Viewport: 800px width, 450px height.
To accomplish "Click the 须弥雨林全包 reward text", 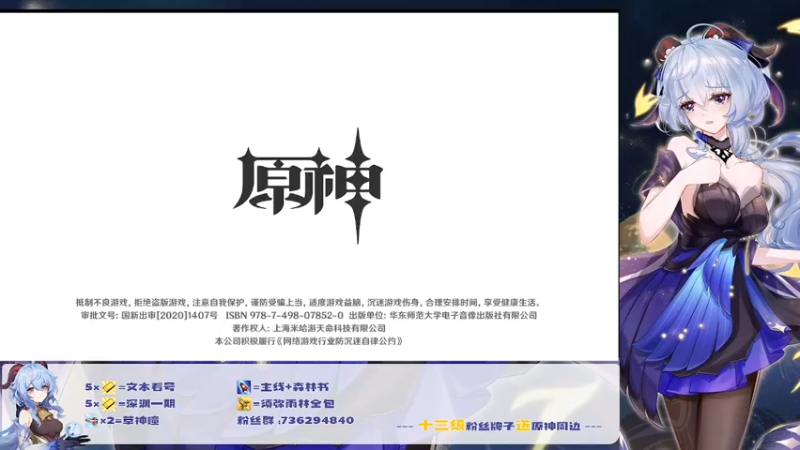I will click(x=297, y=404).
